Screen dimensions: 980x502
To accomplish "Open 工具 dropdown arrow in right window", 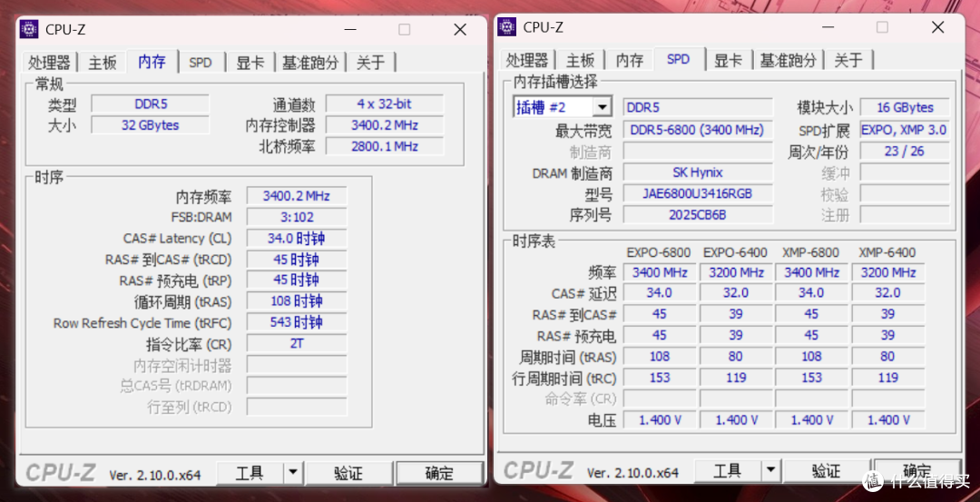I will pyautogui.click(x=771, y=471).
